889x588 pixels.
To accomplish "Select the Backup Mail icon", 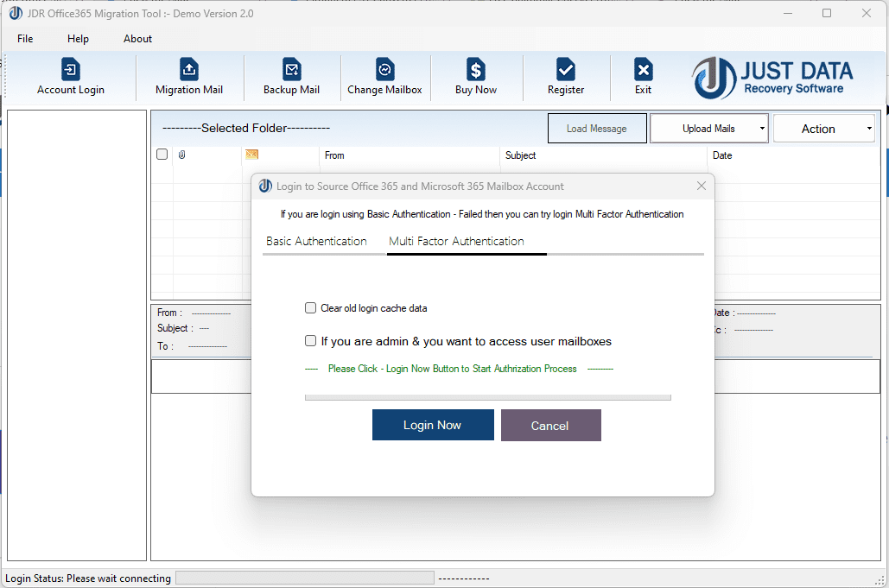I will [291, 77].
